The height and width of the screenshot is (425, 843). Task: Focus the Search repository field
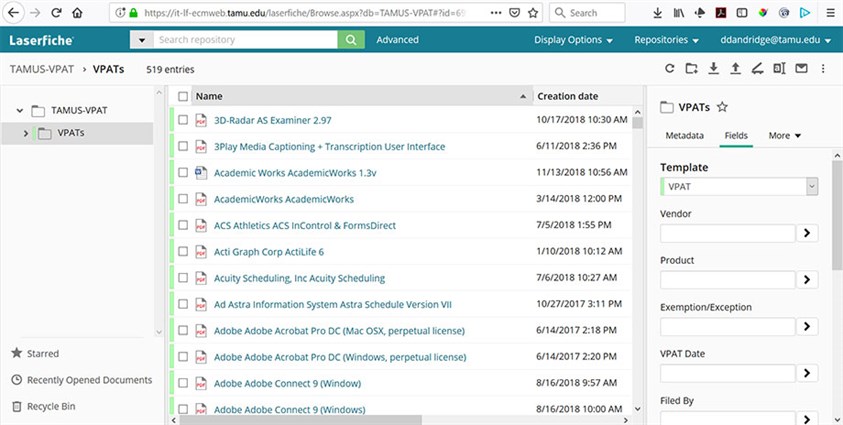(246, 40)
